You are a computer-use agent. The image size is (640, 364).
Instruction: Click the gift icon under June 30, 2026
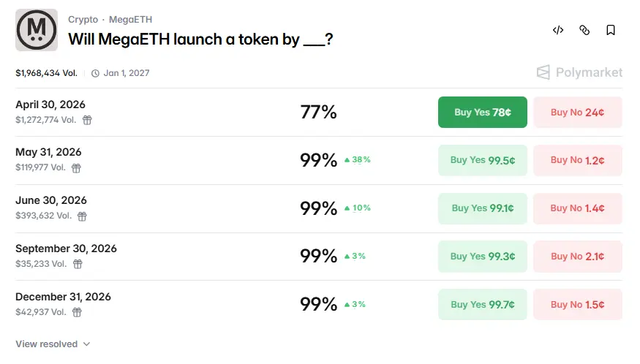point(82,216)
